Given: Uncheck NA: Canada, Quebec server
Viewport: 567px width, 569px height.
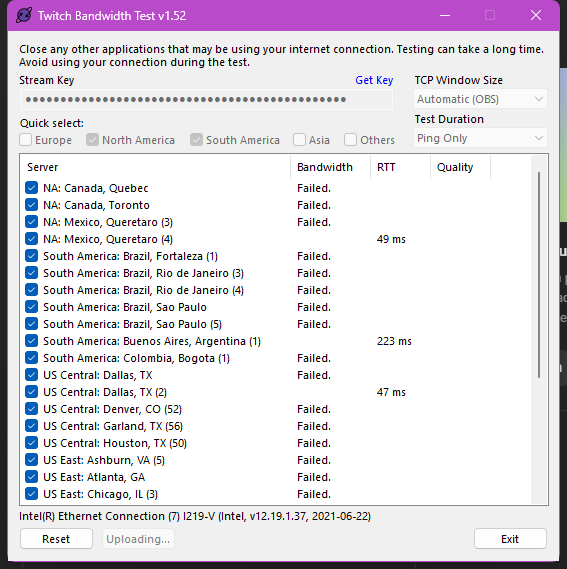Looking at the screenshot, I should [32, 188].
